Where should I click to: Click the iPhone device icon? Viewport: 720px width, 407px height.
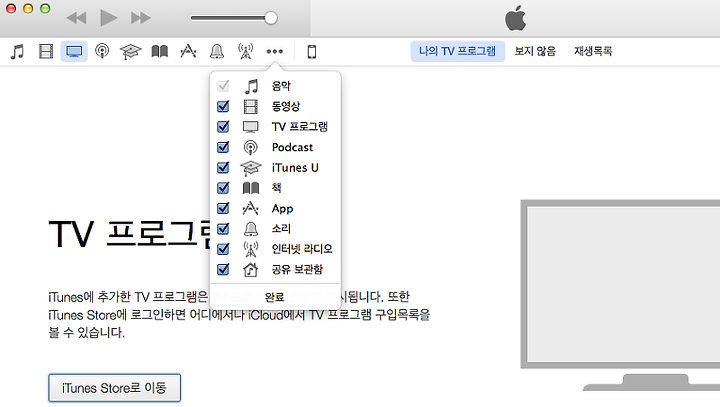[312, 51]
